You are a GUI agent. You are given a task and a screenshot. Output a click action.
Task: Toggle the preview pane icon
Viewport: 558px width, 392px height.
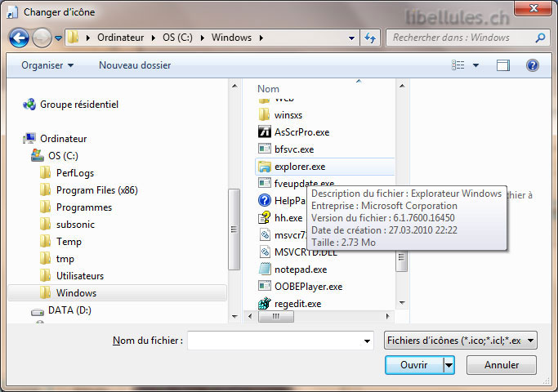[x=502, y=65]
